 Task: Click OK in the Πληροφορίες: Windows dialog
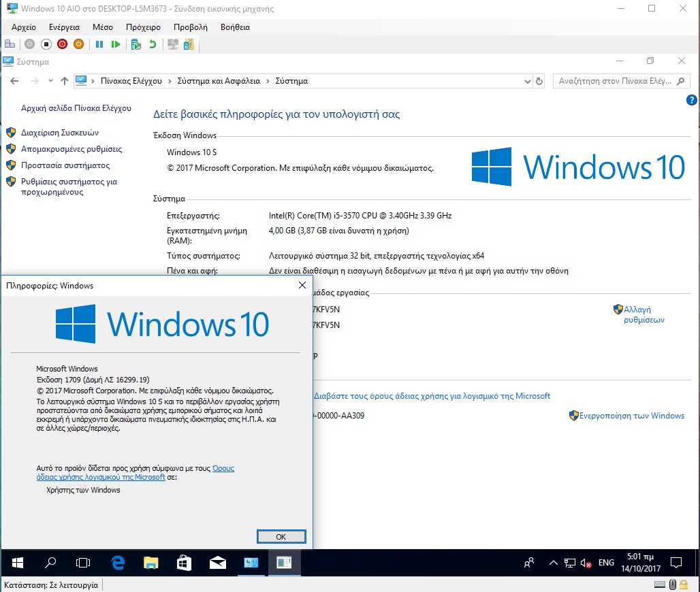point(281,537)
